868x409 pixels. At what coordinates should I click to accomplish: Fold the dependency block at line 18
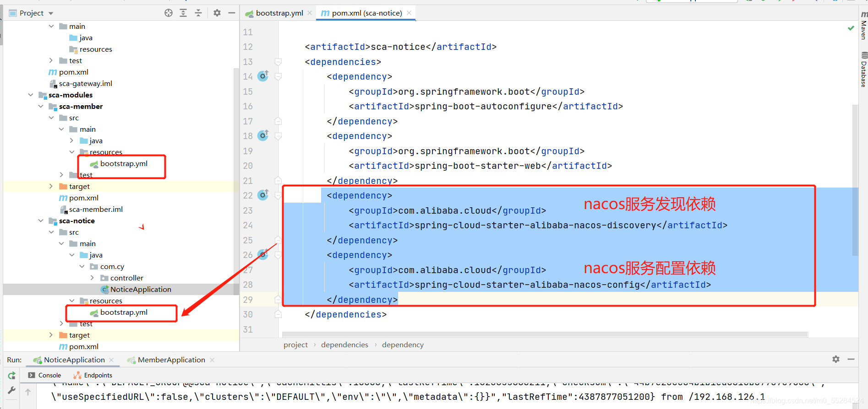pos(278,136)
